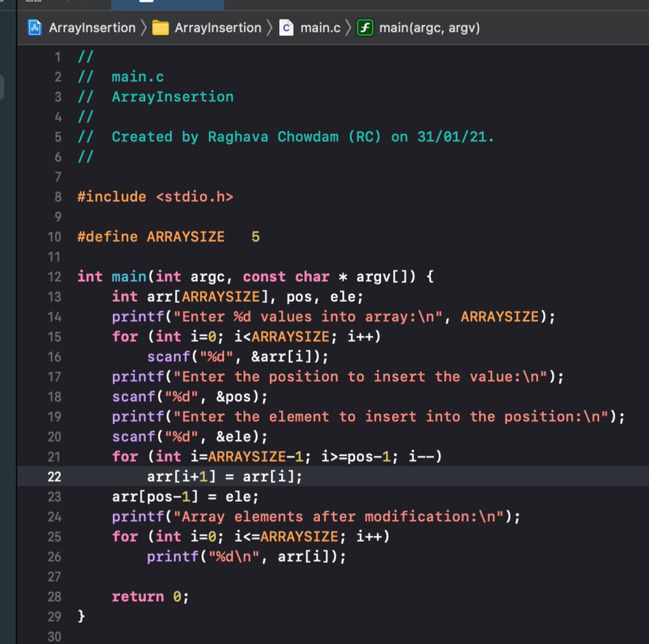Open the main(argc, argv) jump bar item
The image size is (649, 644).
coord(430,28)
